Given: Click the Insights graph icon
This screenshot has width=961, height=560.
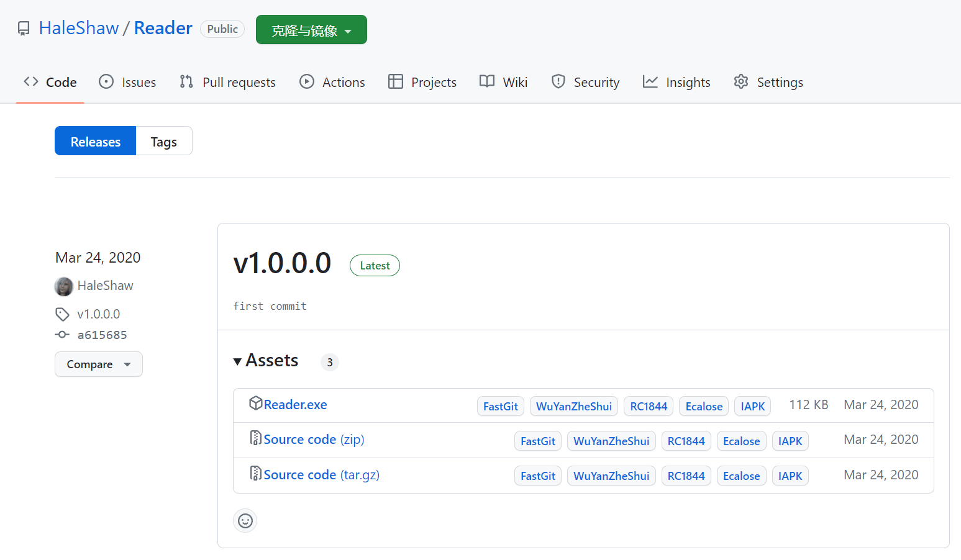Looking at the screenshot, I should [x=649, y=81].
